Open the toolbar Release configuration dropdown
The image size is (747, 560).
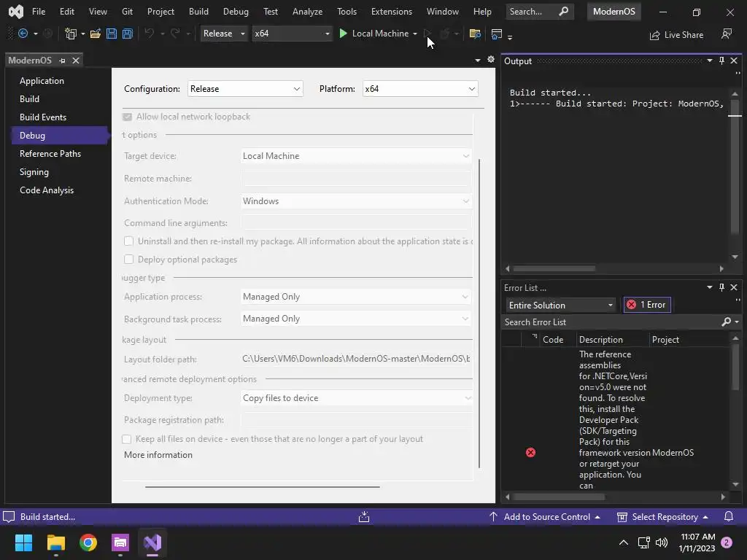(x=224, y=34)
